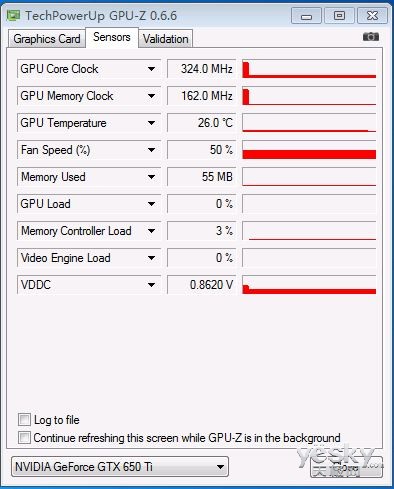Enable the Log to file checkbox

coord(24,419)
